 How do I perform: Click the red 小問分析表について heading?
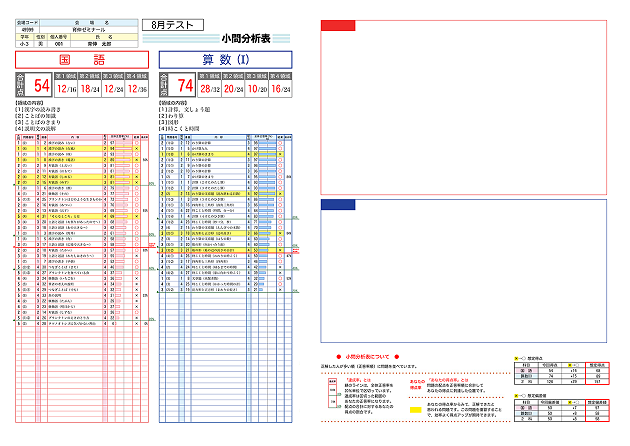pos(367,356)
